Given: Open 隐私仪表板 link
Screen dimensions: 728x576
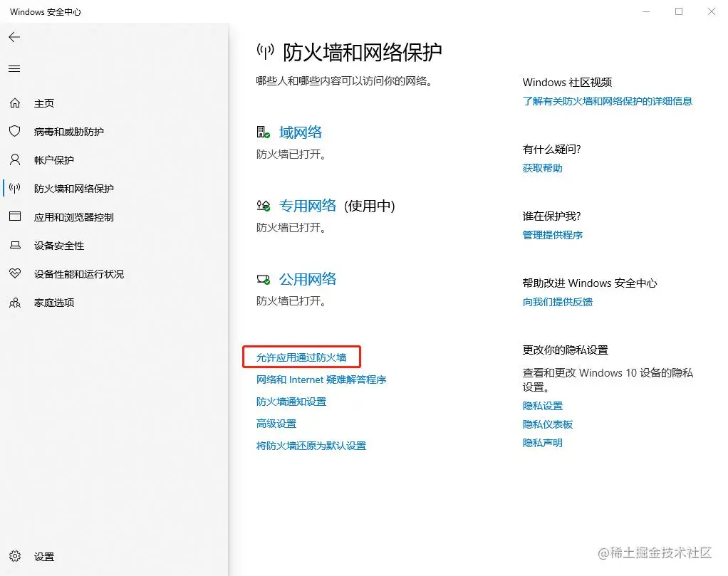Looking at the screenshot, I should (547, 424).
